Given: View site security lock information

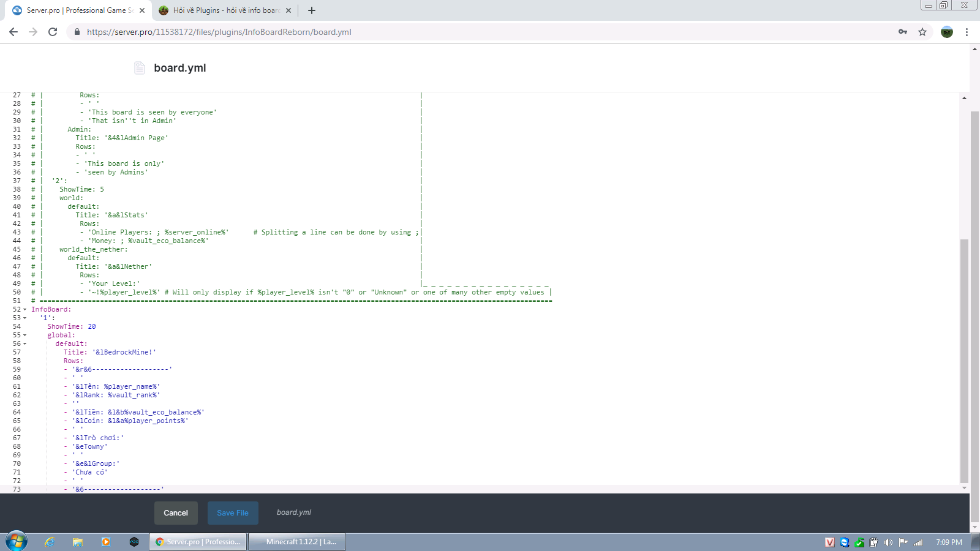Looking at the screenshot, I should click(x=77, y=32).
